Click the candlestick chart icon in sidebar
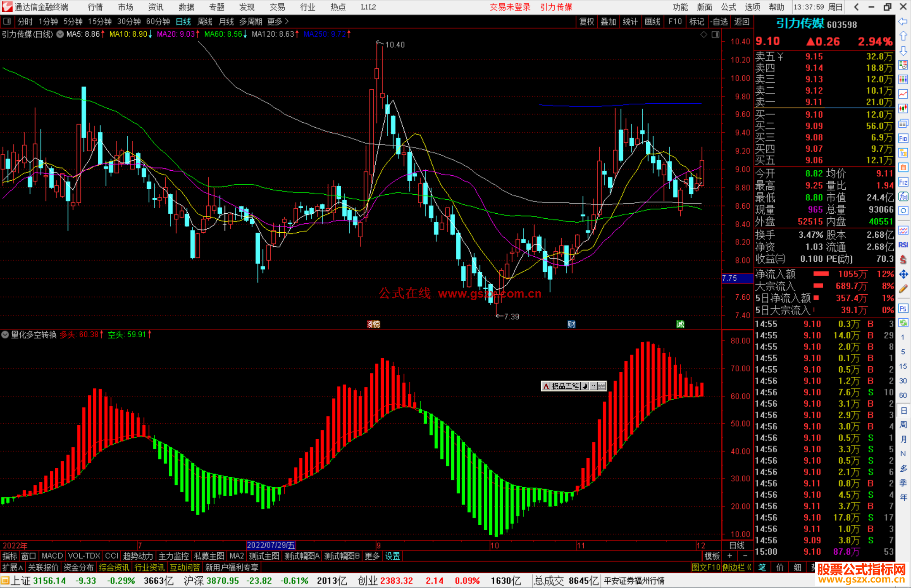 pyautogui.click(x=903, y=109)
